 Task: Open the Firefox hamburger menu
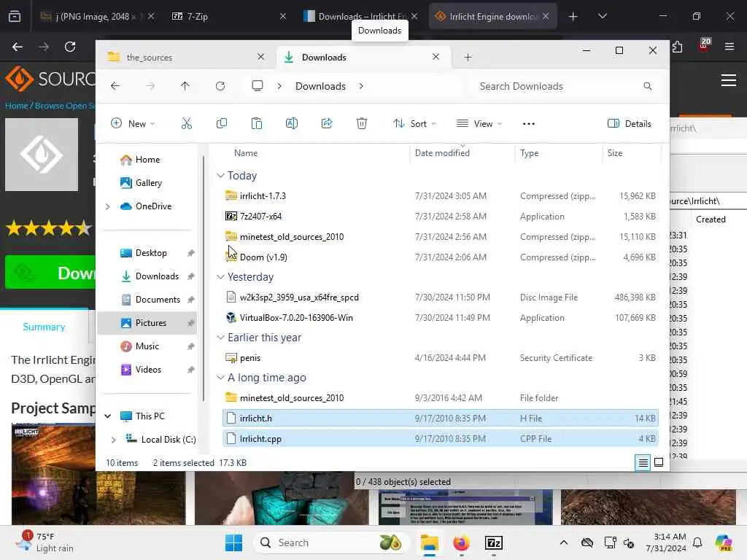click(x=729, y=47)
